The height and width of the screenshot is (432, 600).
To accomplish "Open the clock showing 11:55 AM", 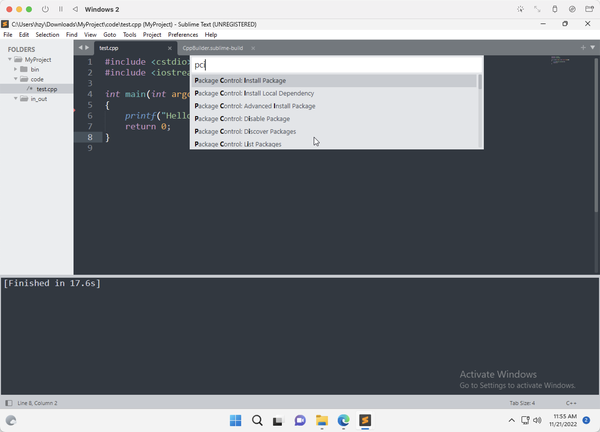I will pos(563,420).
